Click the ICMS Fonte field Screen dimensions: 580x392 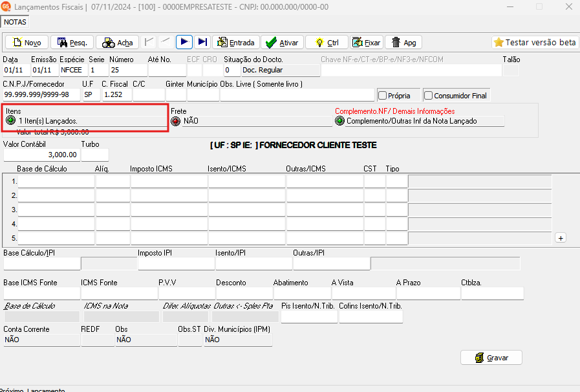pos(120,293)
